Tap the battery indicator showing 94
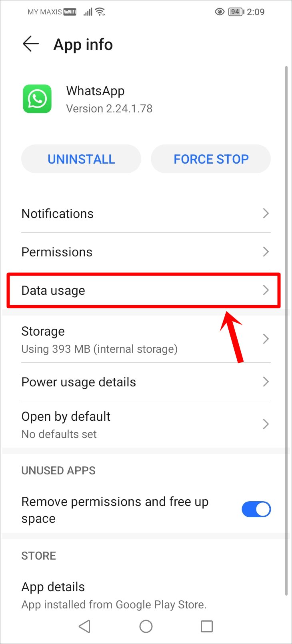This screenshot has width=292, height=644. point(236,12)
